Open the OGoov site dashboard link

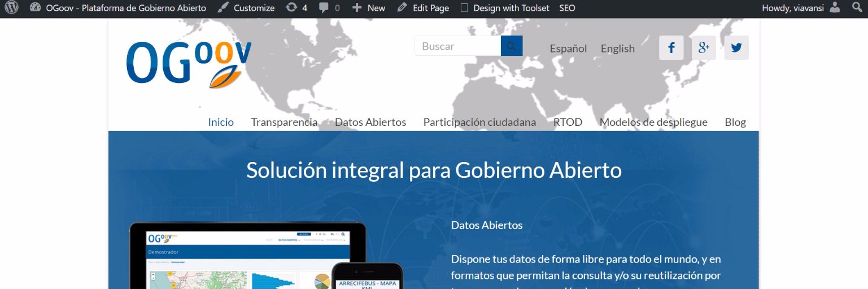117,8
